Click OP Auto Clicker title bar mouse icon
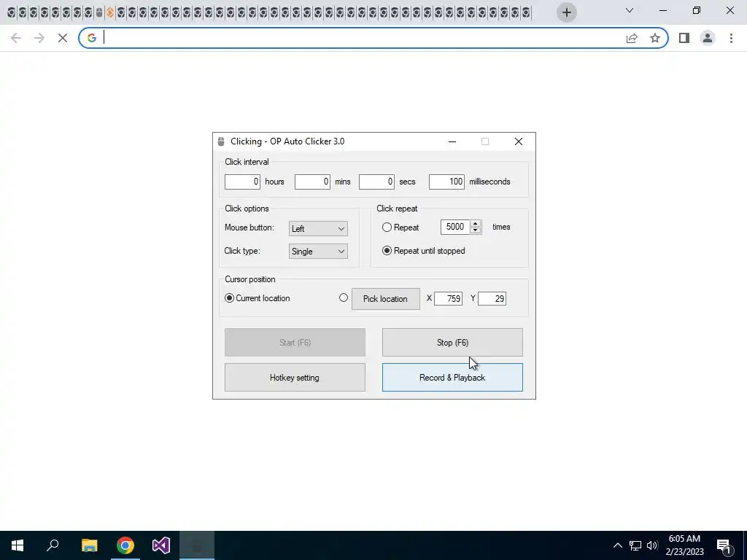Image resolution: width=747 pixels, height=560 pixels. (x=221, y=141)
